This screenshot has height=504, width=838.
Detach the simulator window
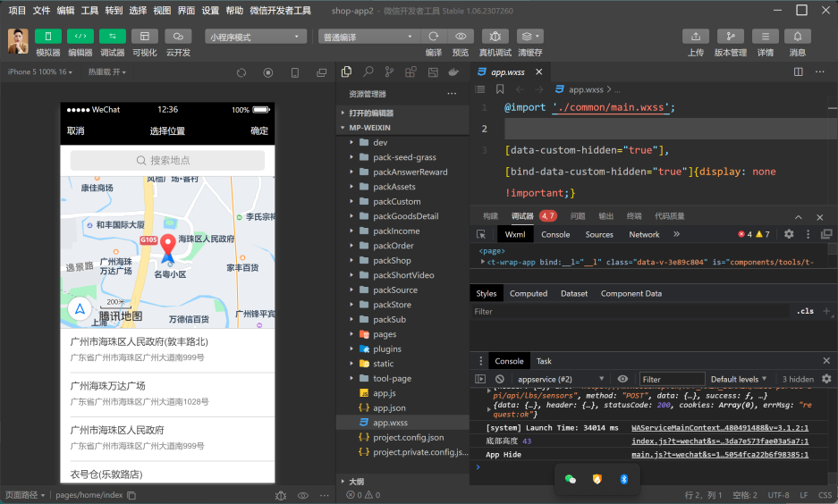(322, 72)
